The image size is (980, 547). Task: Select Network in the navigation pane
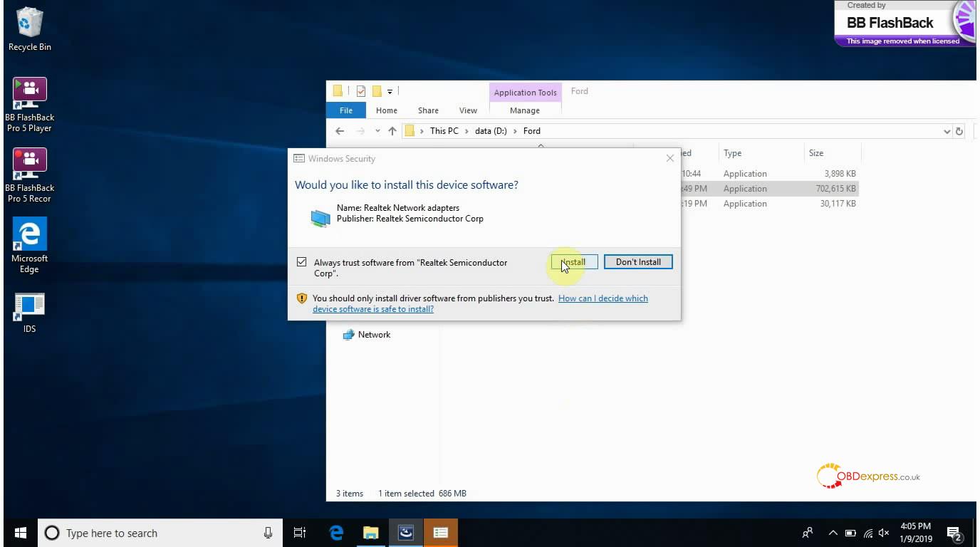(374, 335)
